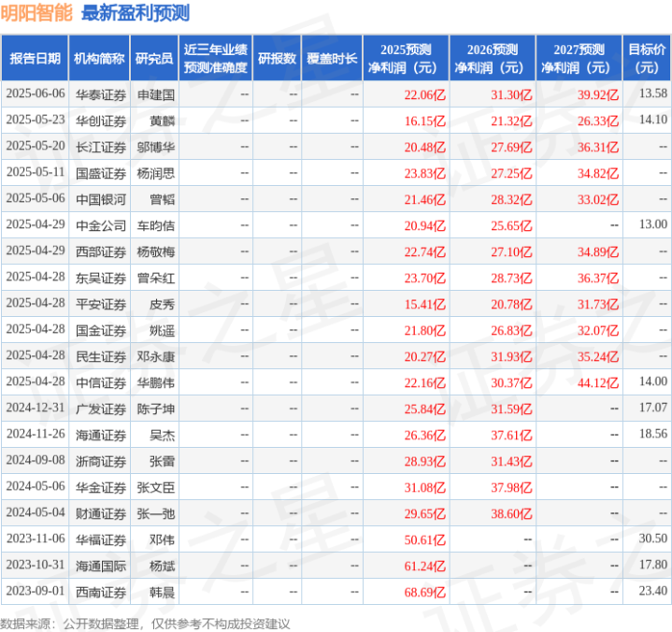The width and height of the screenshot is (672, 632).
Task: Select the 中金公司 row institution cell
Action: pos(100,224)
